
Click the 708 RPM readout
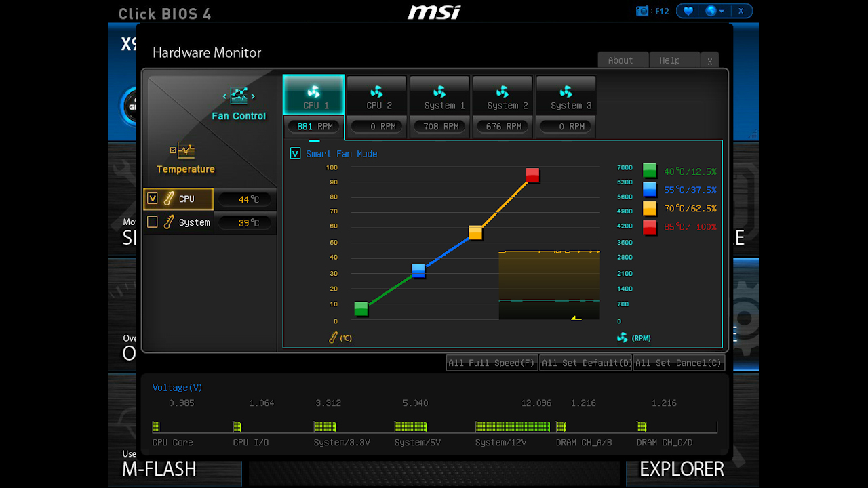click(440, 126)
